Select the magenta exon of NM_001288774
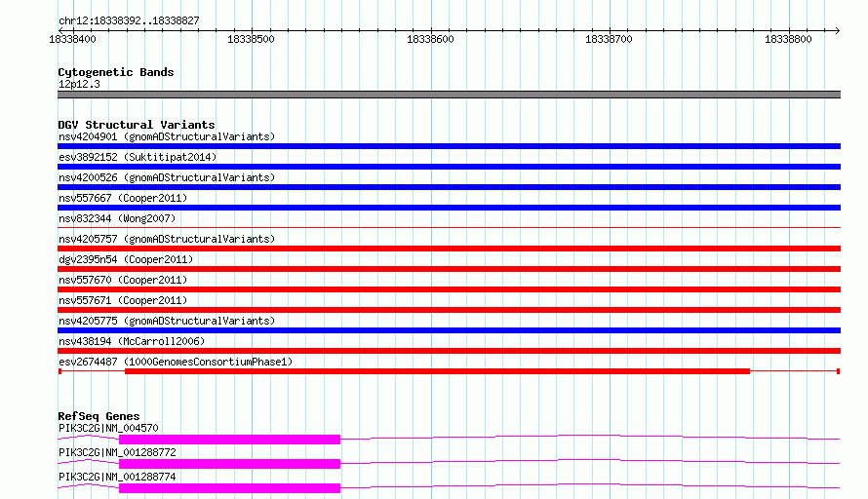This screenshot has width=868, height=499. pyautogui.click(x=230, y=488)
